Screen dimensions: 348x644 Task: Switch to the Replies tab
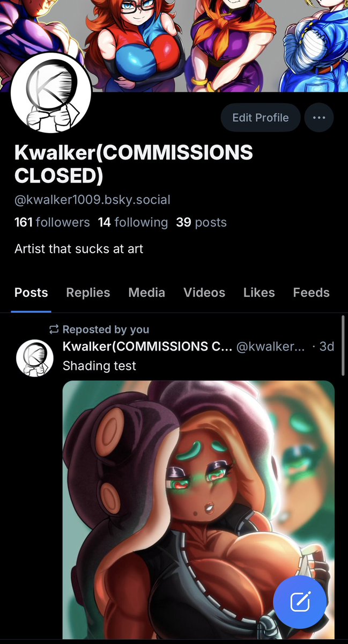pos(88,292)
